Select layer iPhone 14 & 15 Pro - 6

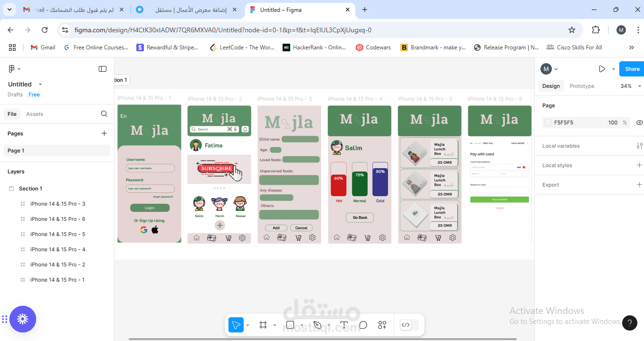pos(57,219)
